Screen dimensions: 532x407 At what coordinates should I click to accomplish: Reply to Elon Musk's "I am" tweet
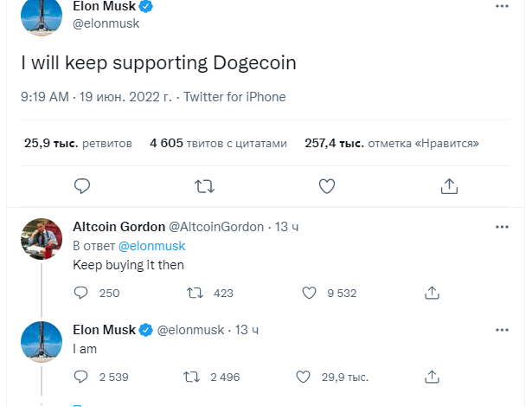point(81,377)
